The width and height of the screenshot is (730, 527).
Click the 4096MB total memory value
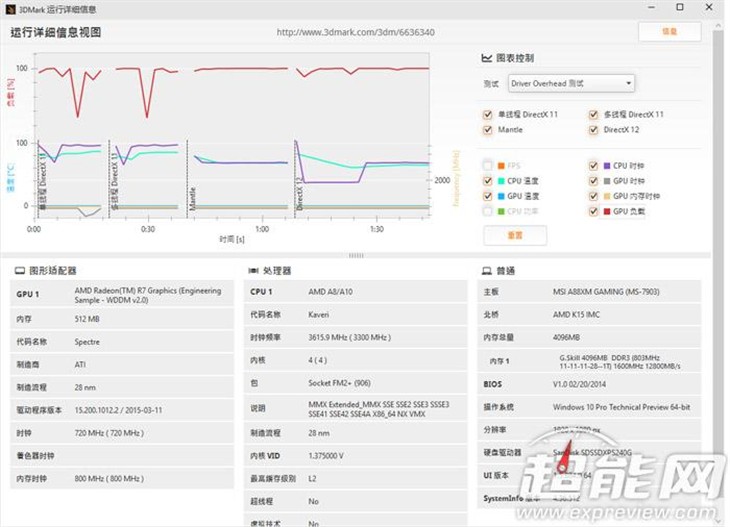tap(566, 338)
